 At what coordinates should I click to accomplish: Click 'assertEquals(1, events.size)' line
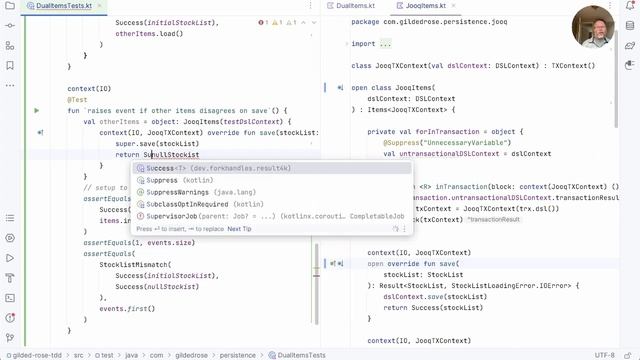[x=139, y=242]
